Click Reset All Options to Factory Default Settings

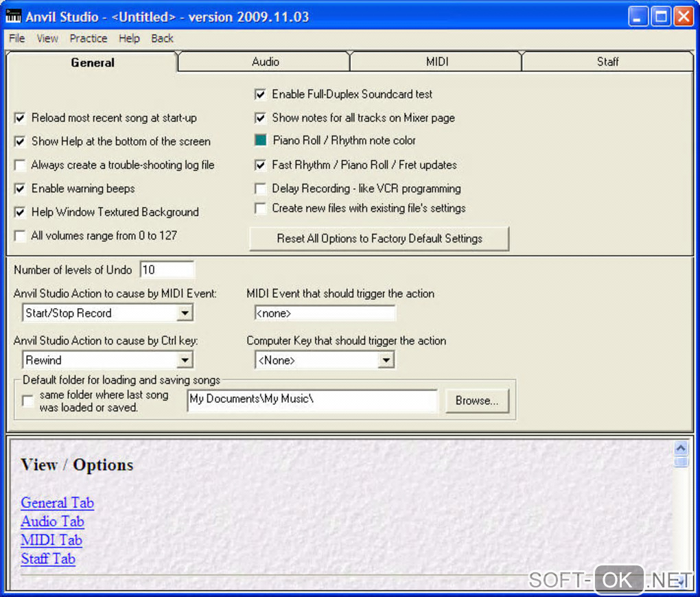379,238
